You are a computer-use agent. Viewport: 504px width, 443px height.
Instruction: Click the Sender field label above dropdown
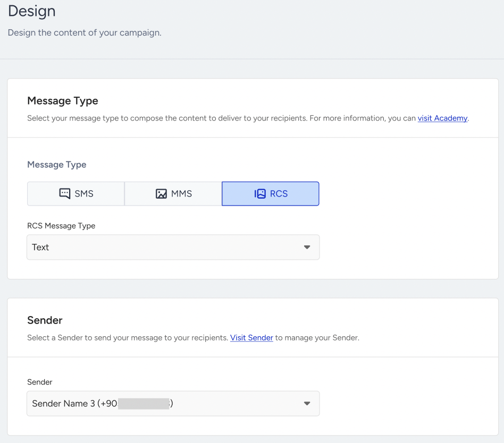(39, 382)
